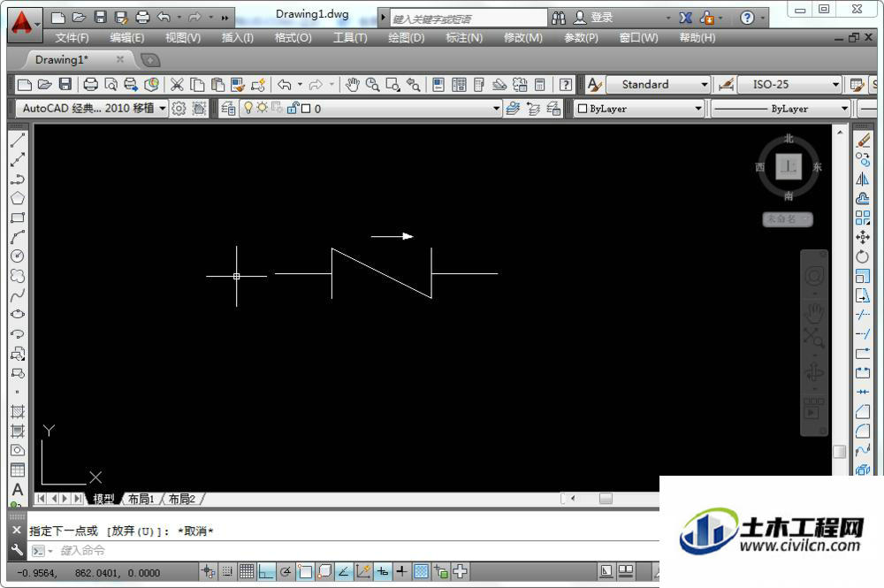This screenshot has height=588, width=884.
Task: Select the Multiline Text A tool
Action: tap(18, 489)
